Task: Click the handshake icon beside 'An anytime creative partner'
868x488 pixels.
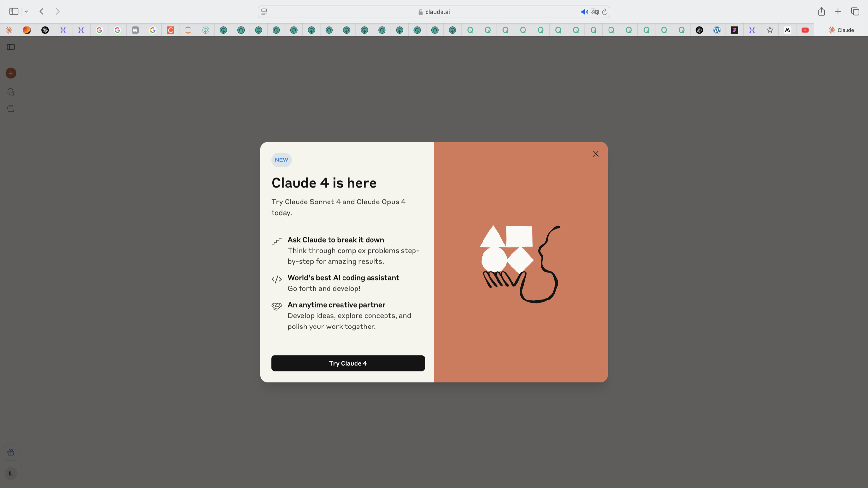Action: pyautogui.click(x=277, y=306)
